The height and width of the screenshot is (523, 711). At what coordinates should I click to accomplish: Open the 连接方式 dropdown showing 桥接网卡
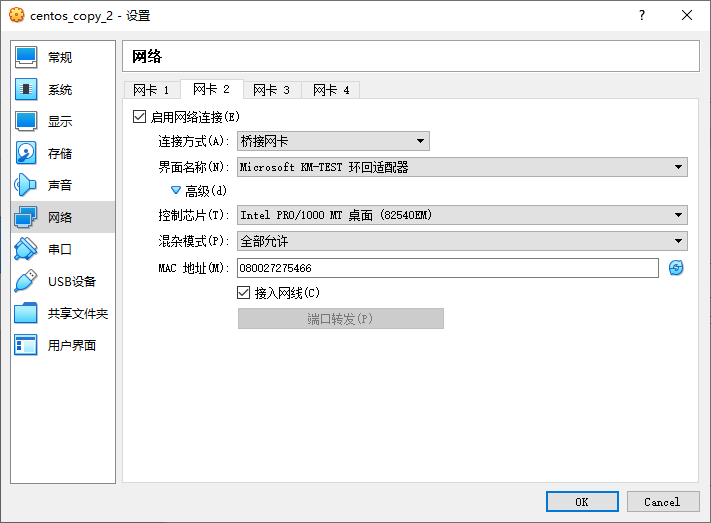pos(333,141)
